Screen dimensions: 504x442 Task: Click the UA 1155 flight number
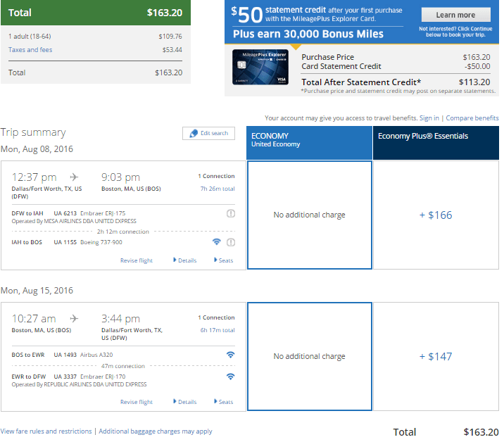click(65, 242)
